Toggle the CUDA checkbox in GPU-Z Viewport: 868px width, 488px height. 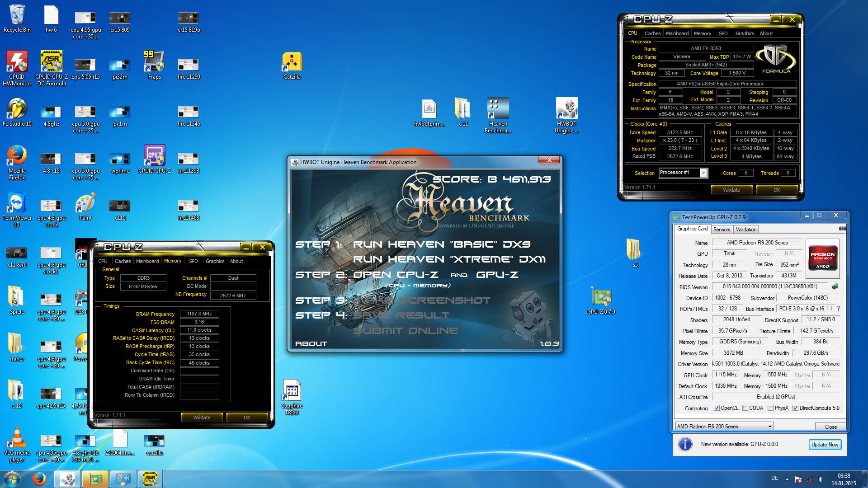click(745, 408)
